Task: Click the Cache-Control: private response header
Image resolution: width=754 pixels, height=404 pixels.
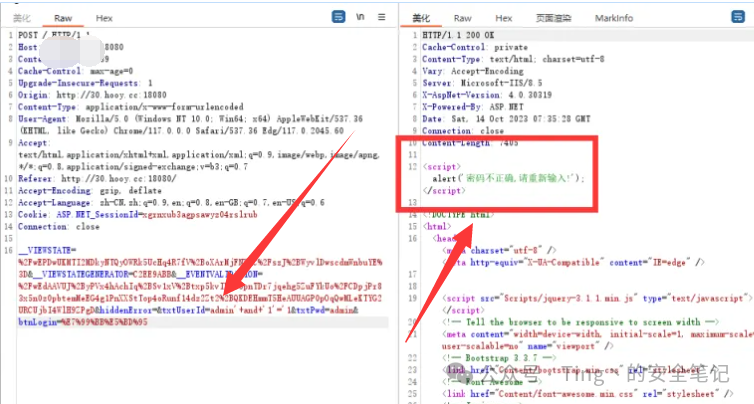Action: (x=475, y=47)
